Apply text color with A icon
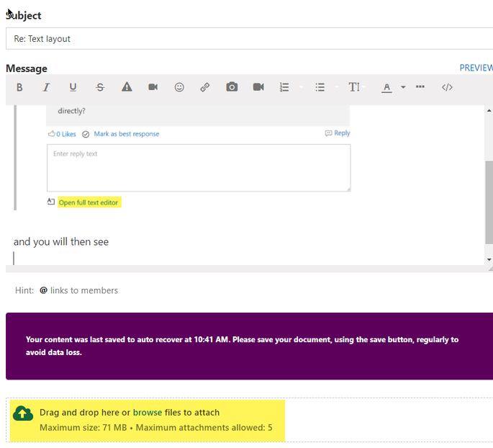This screenshot has height=448, width=493. pyautogui.click(x=386, y=87)
